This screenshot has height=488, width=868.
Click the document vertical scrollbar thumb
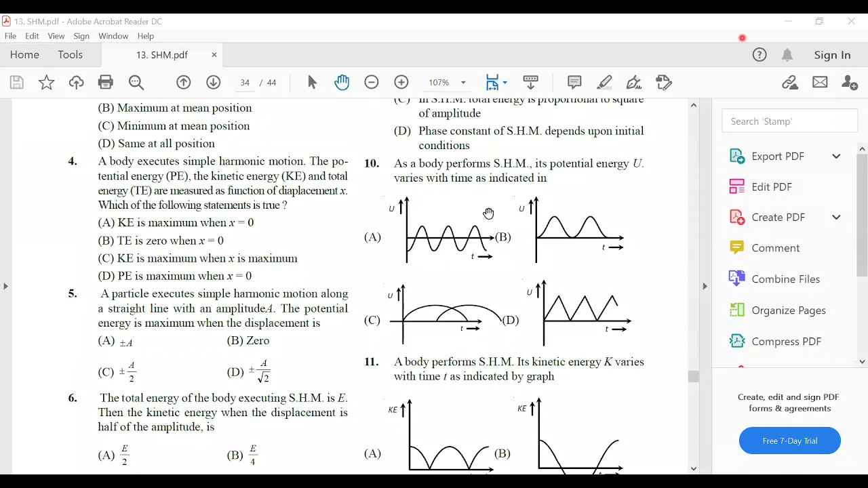pyautogui.click(x=693, y=377)
